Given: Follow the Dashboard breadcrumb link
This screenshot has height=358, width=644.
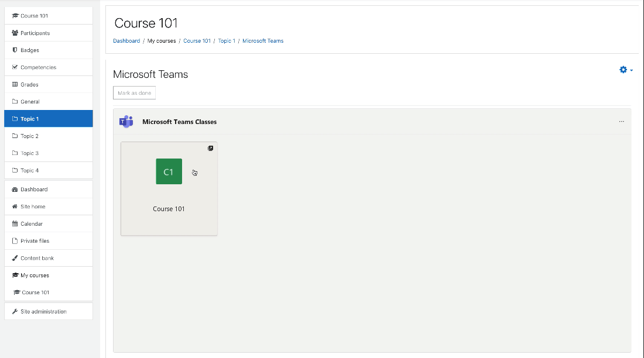Looking at the screenshot, I should [x=126, y=41].
